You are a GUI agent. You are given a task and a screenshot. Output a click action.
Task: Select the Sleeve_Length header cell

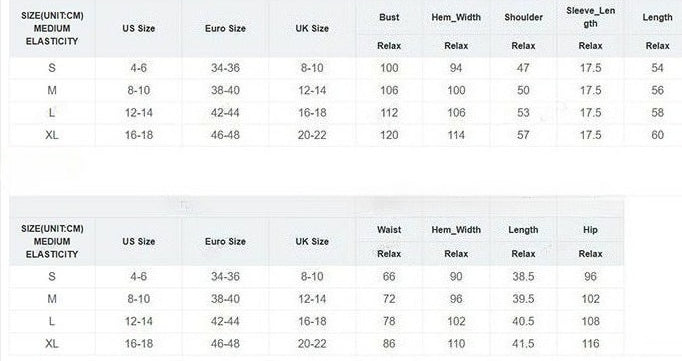pos(590,17)
